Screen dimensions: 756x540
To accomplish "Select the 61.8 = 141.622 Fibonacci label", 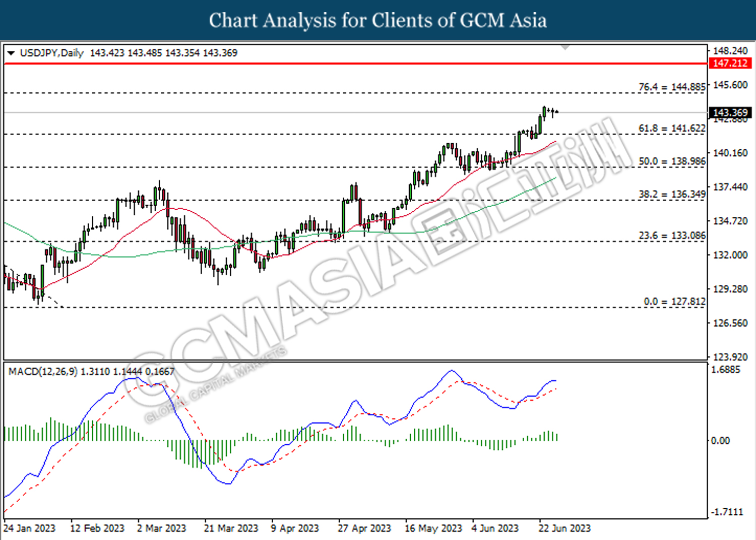I will point(672,128).
